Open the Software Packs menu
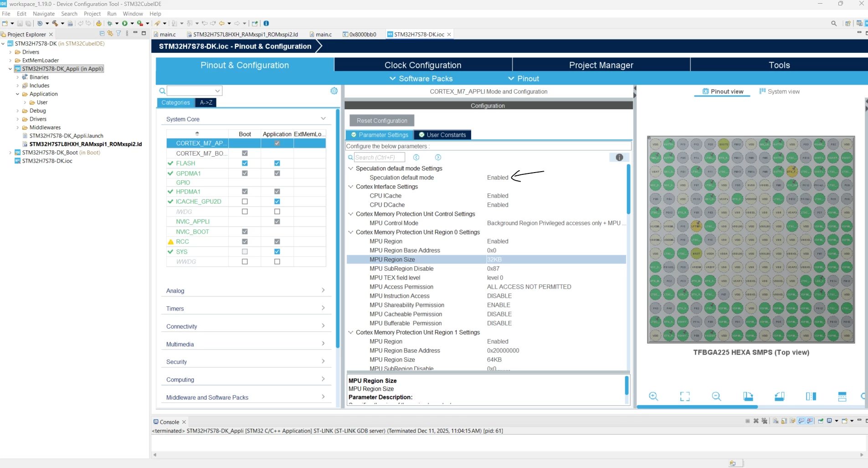 point(421,78)
